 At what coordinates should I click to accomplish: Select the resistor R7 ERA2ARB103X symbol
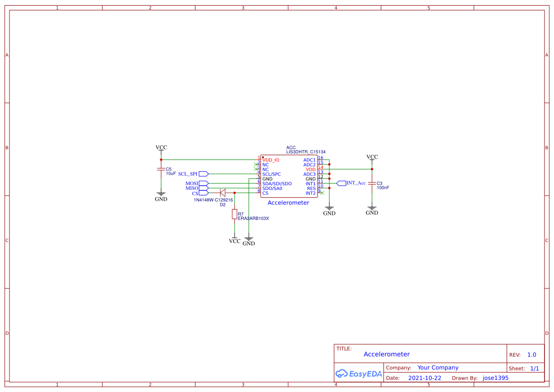click(x=234, y=214)
